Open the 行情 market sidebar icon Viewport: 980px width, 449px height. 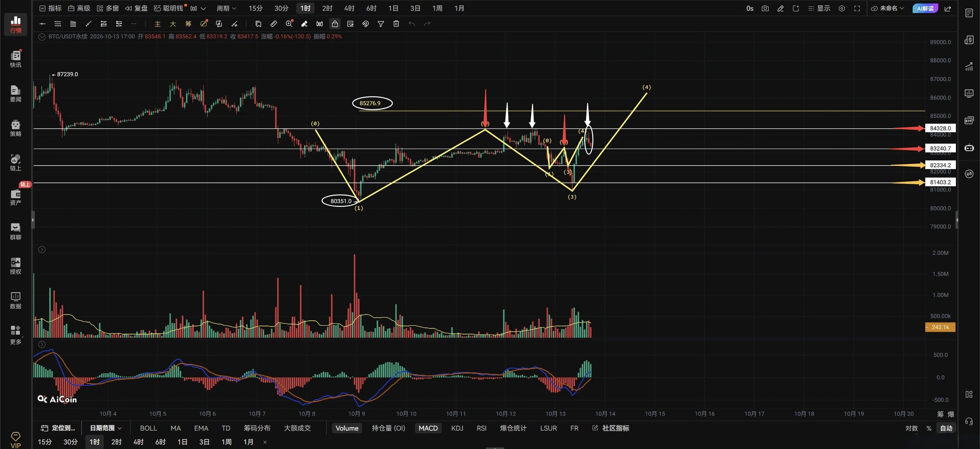point(16,25)
